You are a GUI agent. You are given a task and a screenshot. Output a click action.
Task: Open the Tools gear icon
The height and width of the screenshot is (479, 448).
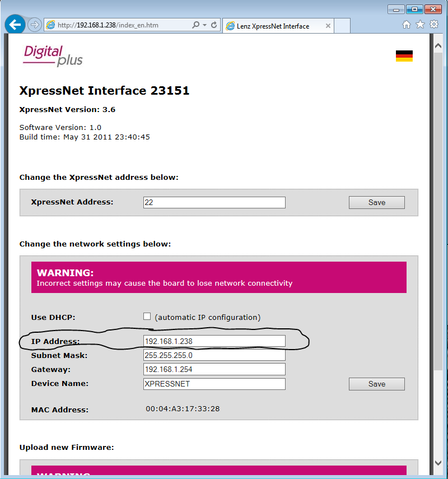pos(433,25)
